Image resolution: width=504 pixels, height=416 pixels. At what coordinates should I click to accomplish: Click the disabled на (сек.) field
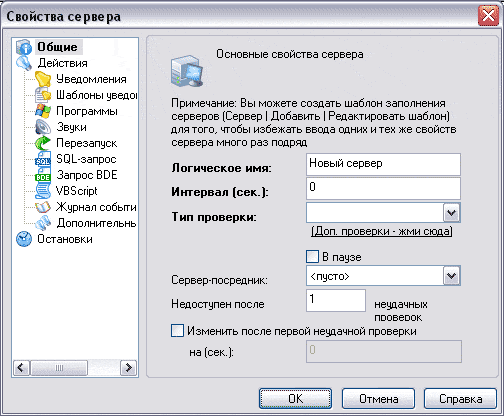(384, 351)
